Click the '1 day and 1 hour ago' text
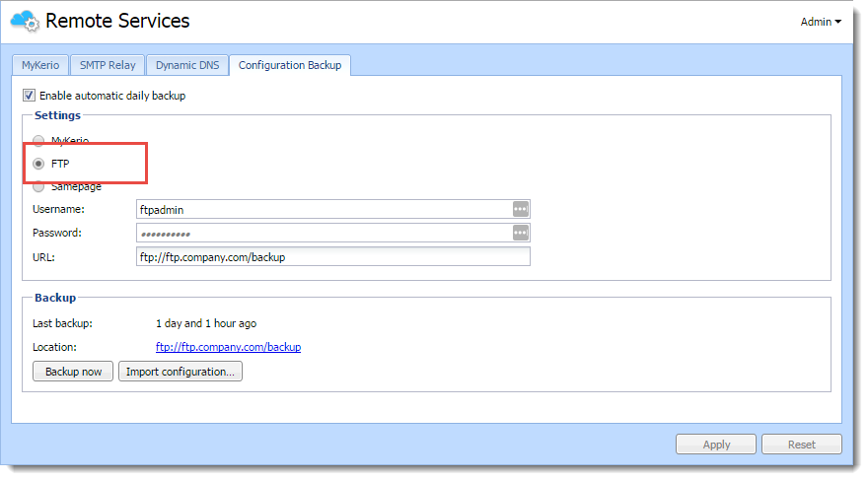Screen dimensions: 868x480 point(206,323)
